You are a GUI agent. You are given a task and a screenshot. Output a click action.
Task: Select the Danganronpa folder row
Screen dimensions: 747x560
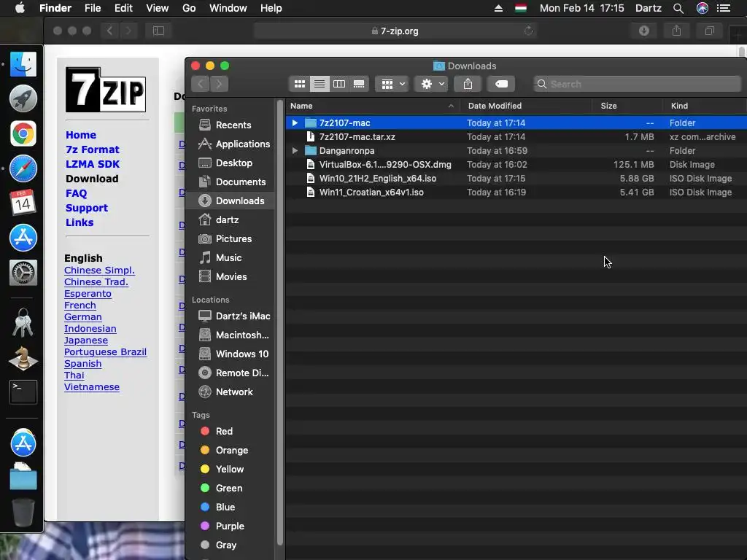tap(516, 150)
